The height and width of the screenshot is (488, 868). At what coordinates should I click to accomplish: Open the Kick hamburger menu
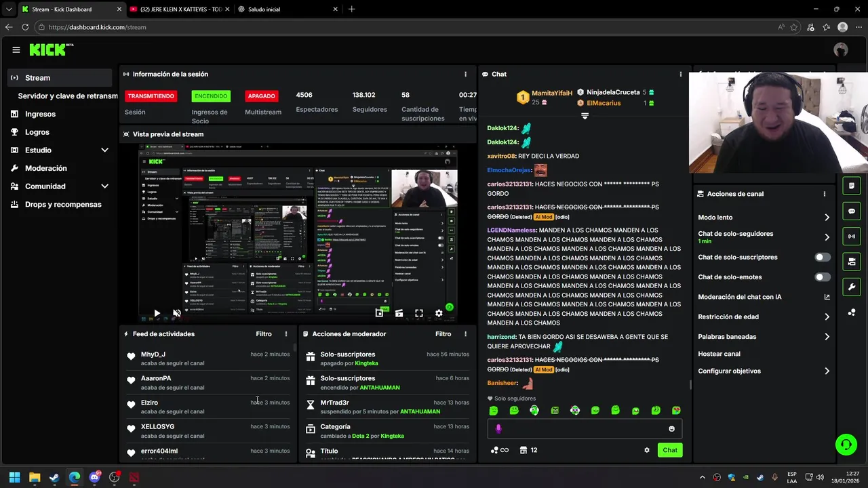click(16, 49)
